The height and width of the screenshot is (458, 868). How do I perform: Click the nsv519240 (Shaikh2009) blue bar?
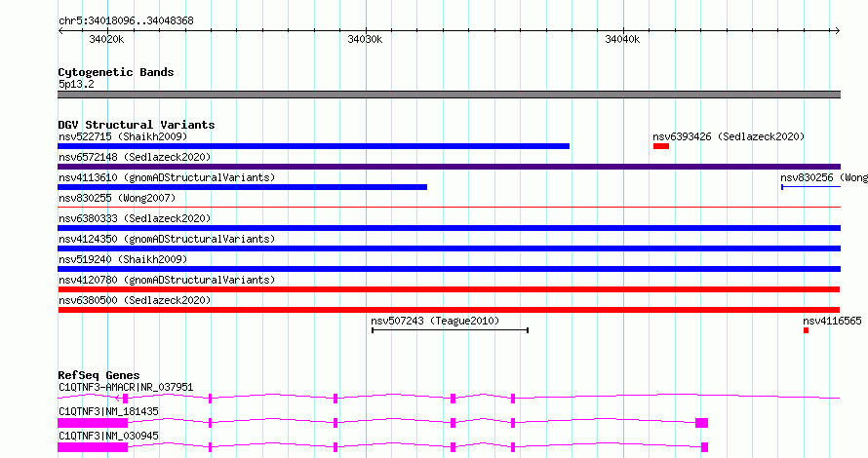449,269
